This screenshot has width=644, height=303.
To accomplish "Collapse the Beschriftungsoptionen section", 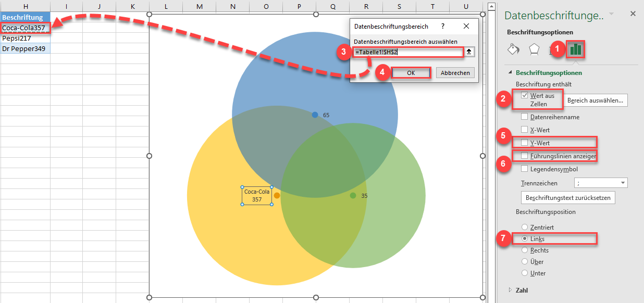I will [x=511, y=73].
